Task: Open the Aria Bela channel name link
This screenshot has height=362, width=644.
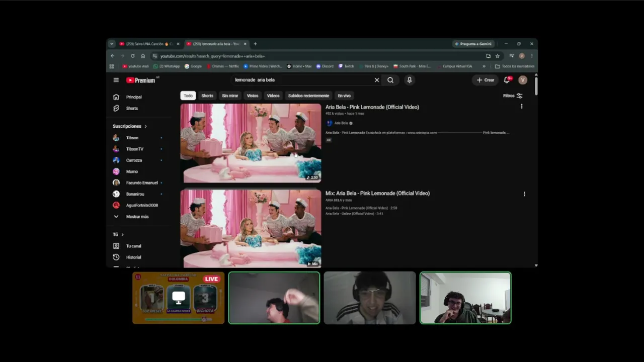Action: pos(341,123)
